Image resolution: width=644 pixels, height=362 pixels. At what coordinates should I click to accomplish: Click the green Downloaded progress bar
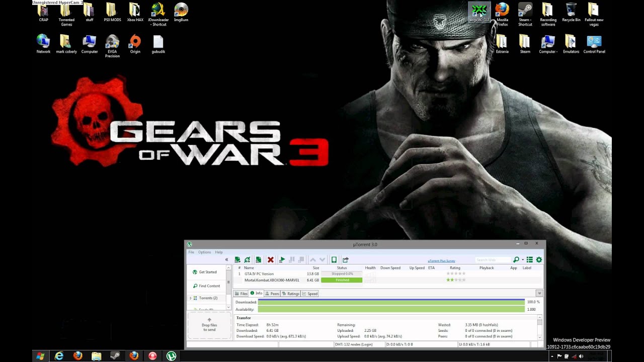[391, 302]
